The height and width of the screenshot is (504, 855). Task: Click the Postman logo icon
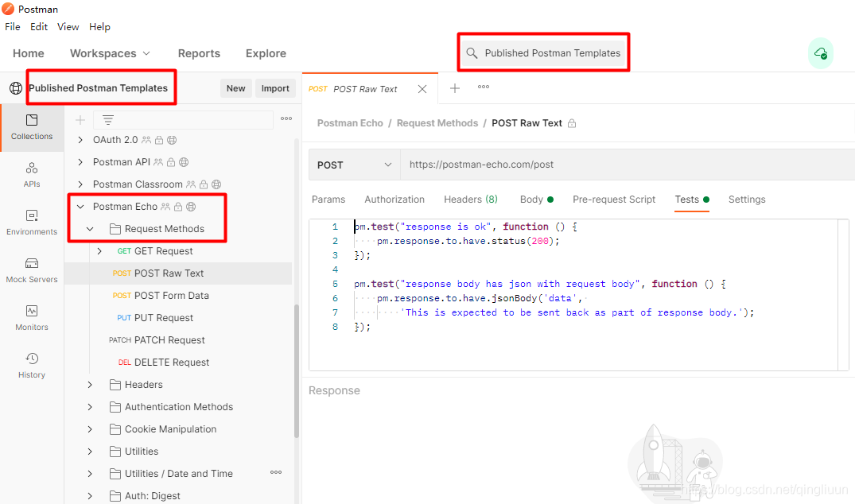pyautogui.click(x=8, y=9)
